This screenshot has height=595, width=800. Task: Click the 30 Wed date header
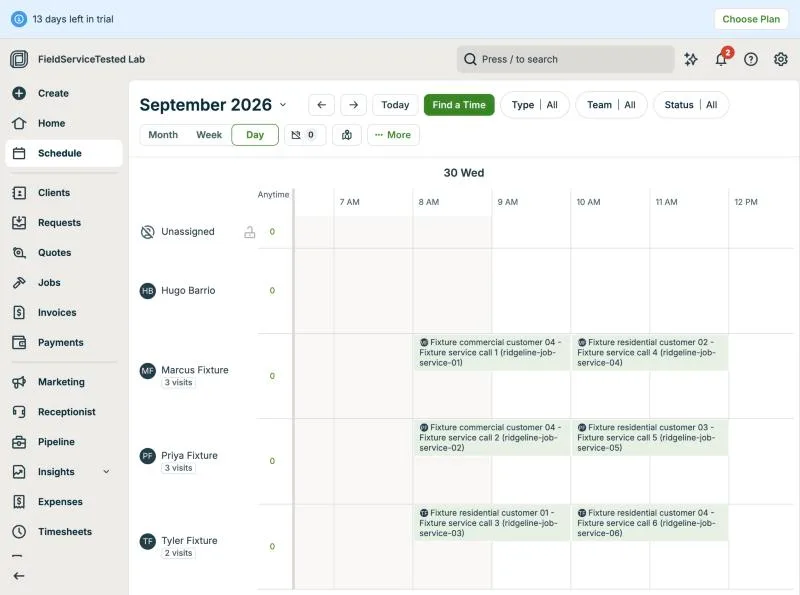464,173
